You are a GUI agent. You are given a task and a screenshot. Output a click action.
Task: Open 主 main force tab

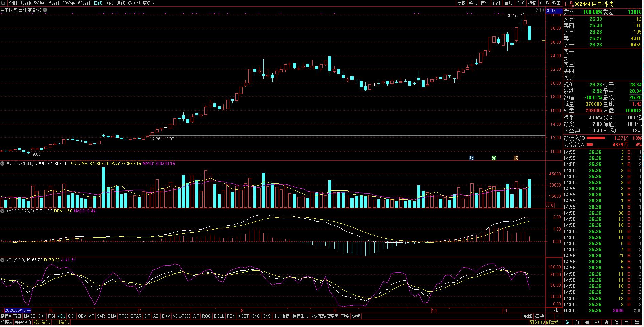[626, 322]
